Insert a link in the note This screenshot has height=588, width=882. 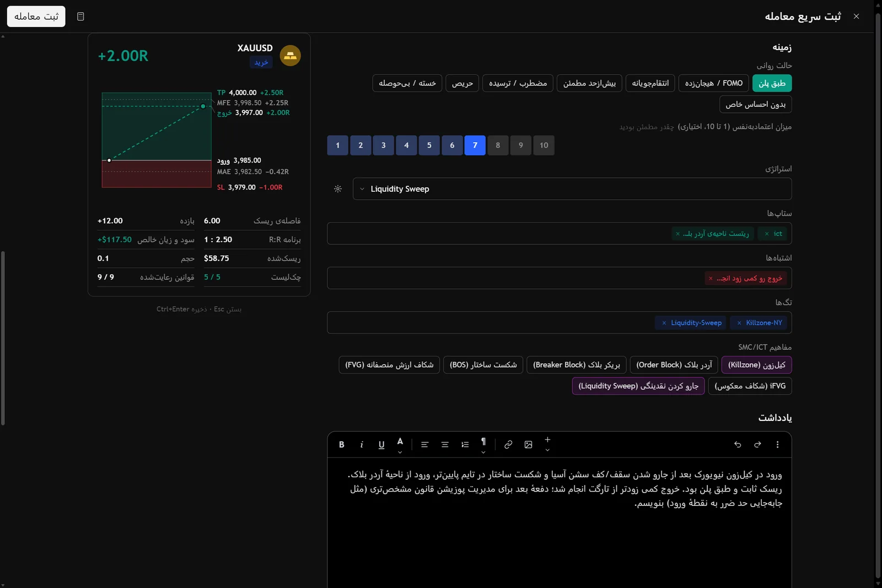pos(508,445)
